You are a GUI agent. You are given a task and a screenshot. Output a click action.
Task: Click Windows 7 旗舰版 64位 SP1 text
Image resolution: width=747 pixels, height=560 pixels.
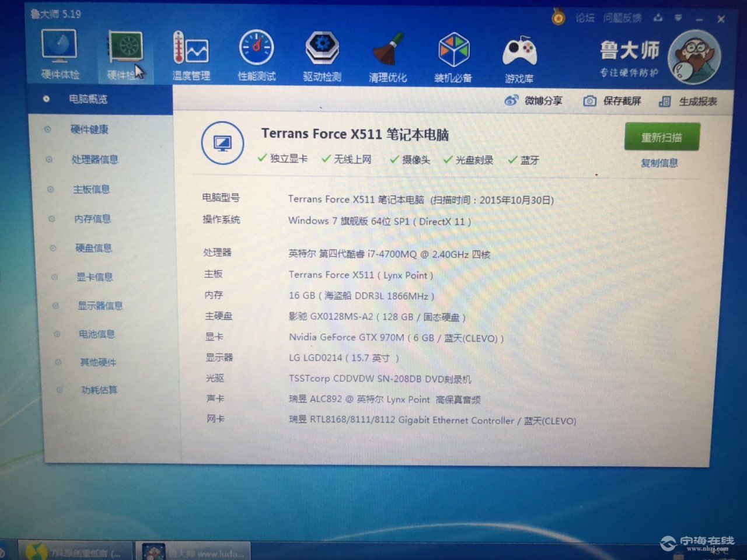pos(379,221)
